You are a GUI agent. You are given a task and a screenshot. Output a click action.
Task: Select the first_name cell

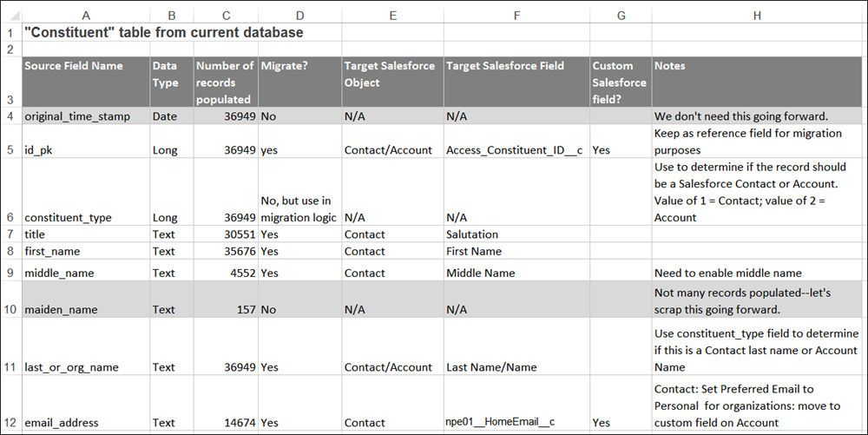coord(86,251)
